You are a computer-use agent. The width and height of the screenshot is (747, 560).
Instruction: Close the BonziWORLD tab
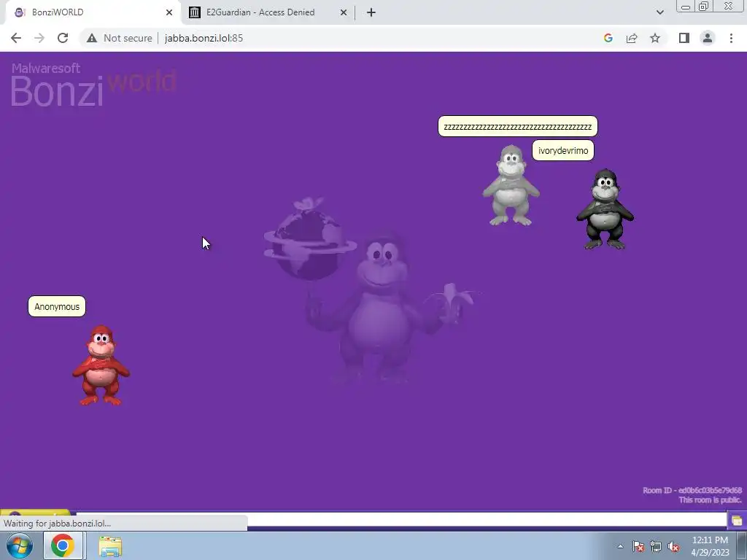169,12
